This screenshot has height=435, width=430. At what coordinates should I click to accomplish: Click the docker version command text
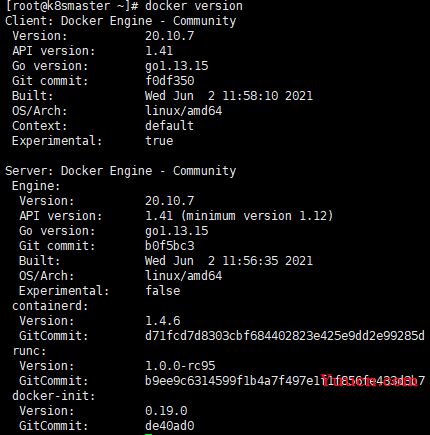194,6
